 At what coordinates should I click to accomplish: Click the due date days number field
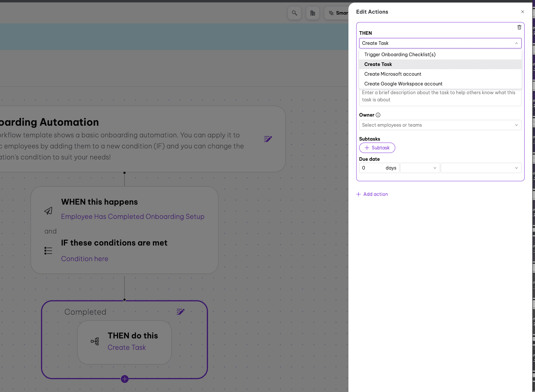point(379,168)
